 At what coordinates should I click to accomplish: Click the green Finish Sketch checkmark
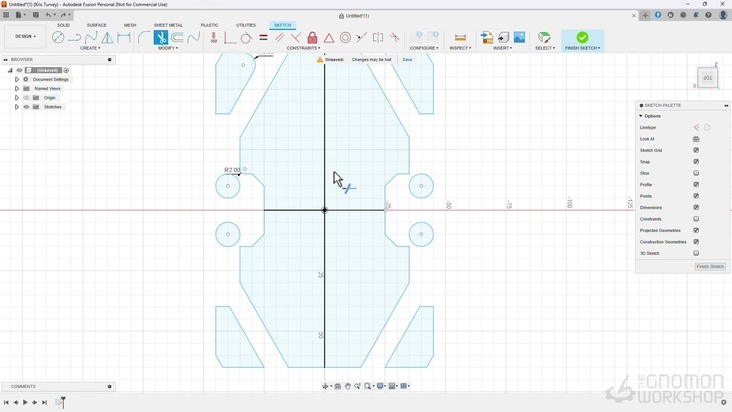(582, 38)
